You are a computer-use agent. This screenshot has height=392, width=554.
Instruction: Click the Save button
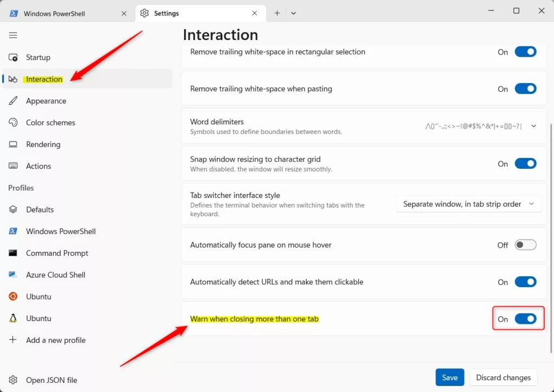pos(450,377)
